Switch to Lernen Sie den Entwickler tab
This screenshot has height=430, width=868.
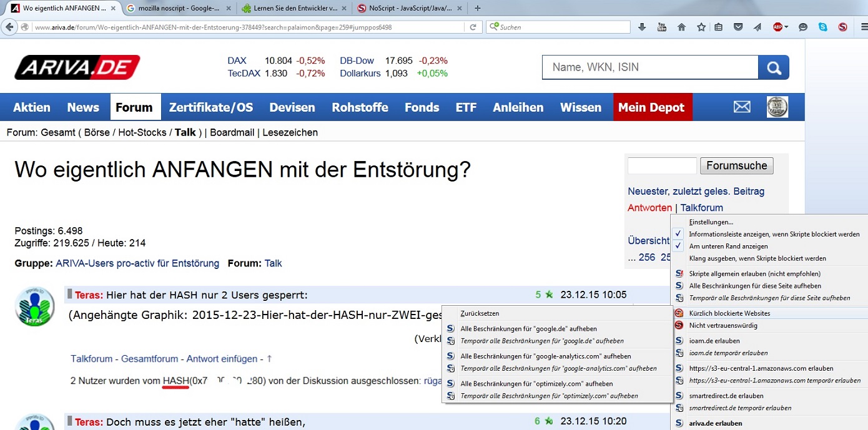pyautogui.click(x=294, y=8)
